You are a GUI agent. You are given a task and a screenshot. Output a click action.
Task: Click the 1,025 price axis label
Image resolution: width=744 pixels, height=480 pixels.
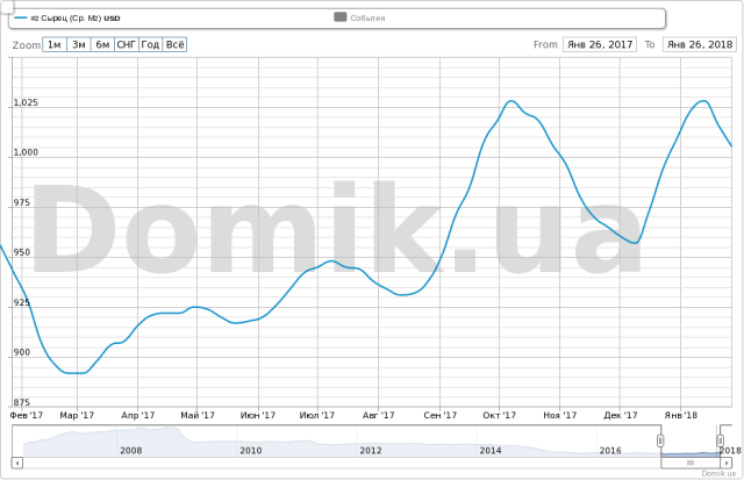click(x=26, y=103)
